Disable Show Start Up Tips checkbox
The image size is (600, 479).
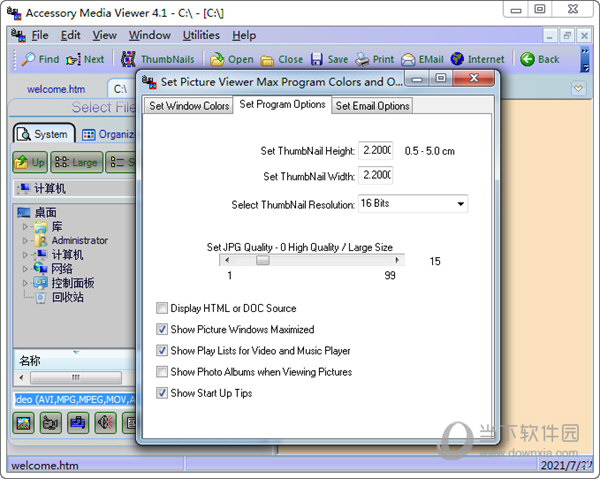coord(162,393)
